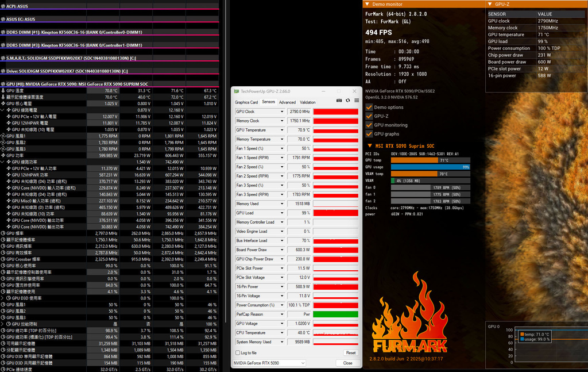
Task: Select the PCIe 連結速度 row
Action: point(109,369)
